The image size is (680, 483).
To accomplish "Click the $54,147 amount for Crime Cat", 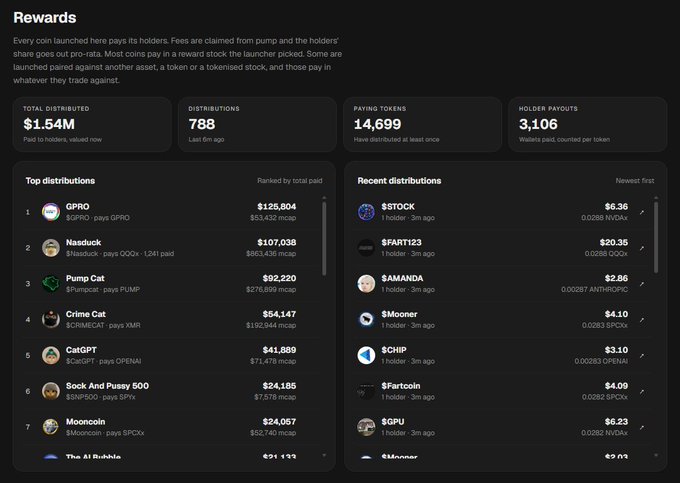I will point(279,314).
